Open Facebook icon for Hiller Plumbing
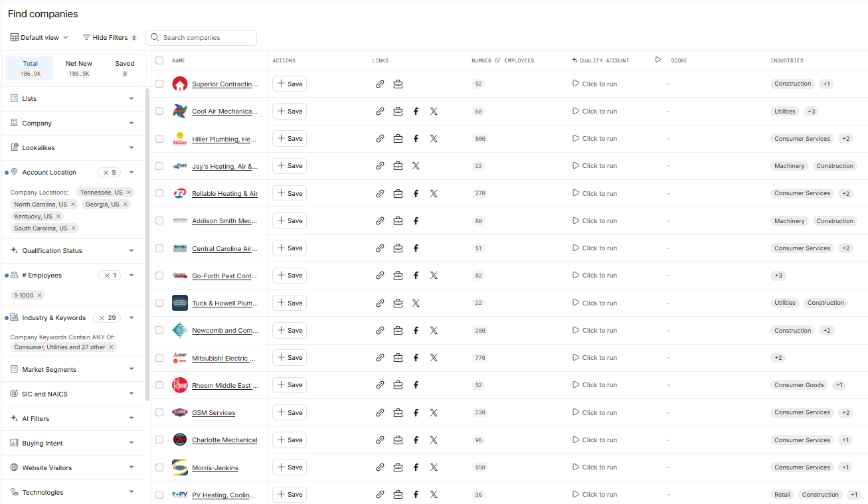The image size is (868, 504). point(416,139)
